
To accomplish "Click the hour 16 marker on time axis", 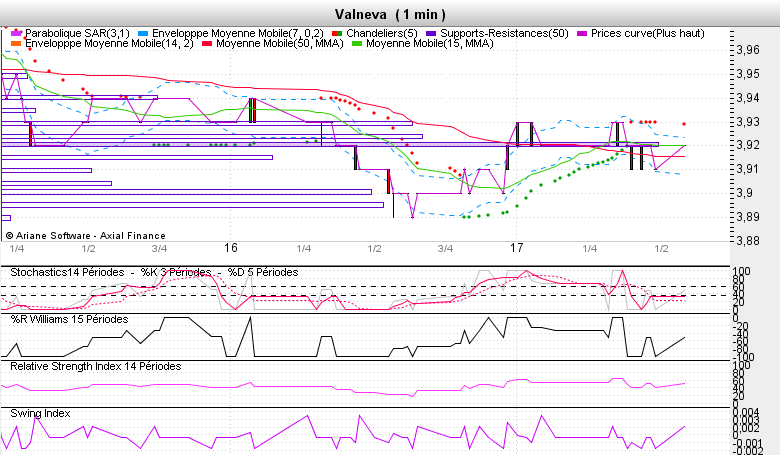I will 231,248.
